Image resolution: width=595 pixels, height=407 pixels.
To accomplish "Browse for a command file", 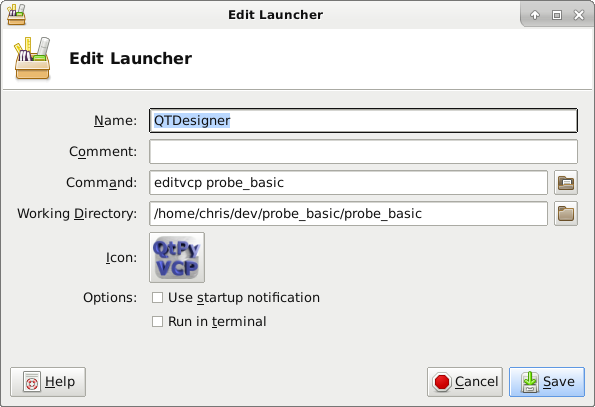I will pyautogui.click(x=566, y=182).
